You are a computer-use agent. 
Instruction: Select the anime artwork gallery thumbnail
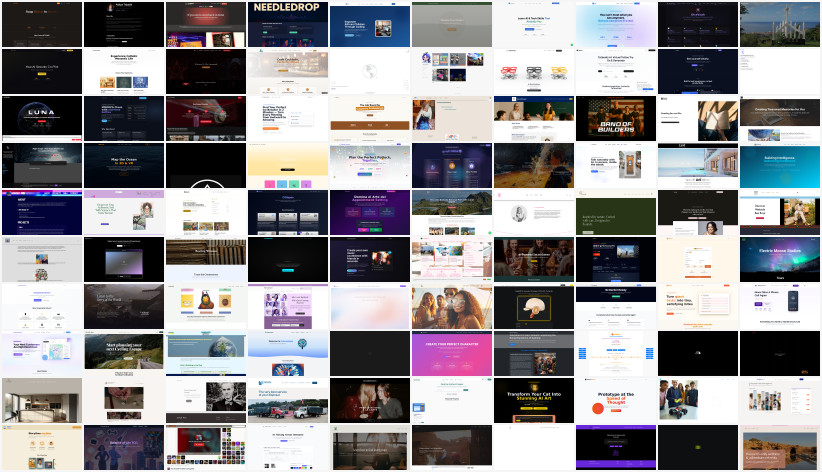[452, 71]
